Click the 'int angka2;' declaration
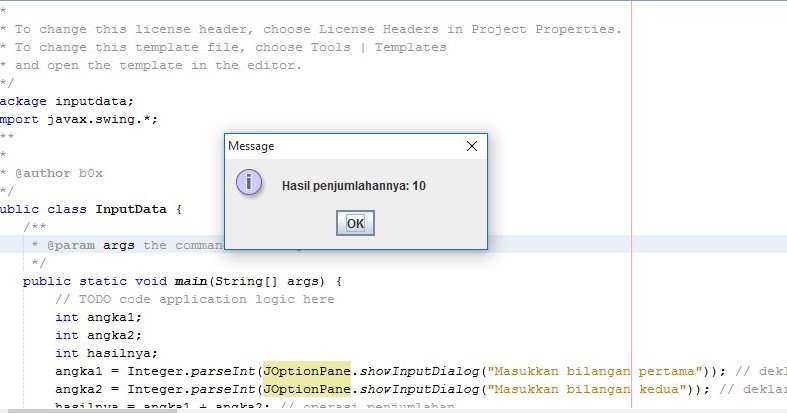 pos(98,335)
